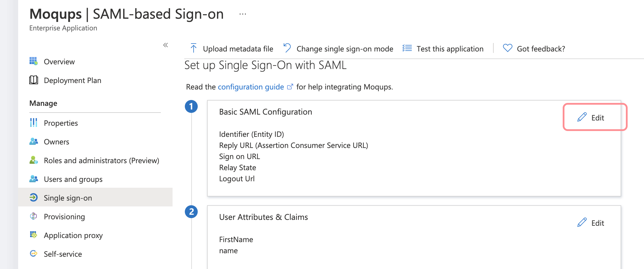Open Deployment Plan
Screen dimensions: 644x269
(x=73, y=80)
